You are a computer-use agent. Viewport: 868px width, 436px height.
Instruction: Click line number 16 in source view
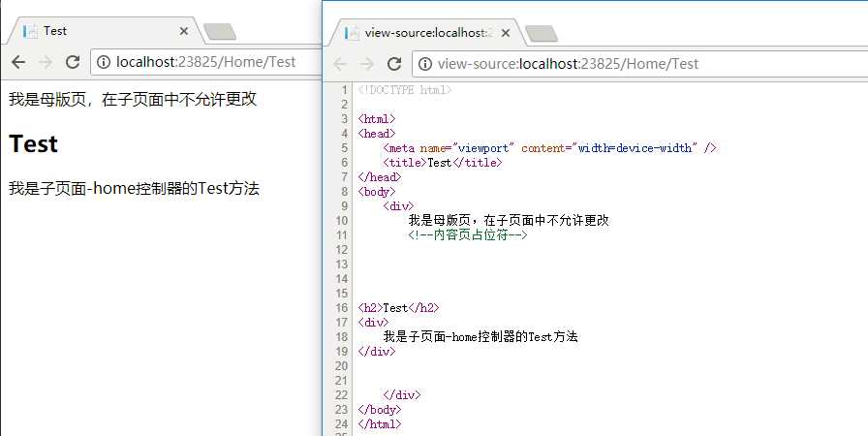[x=341, y=308]
